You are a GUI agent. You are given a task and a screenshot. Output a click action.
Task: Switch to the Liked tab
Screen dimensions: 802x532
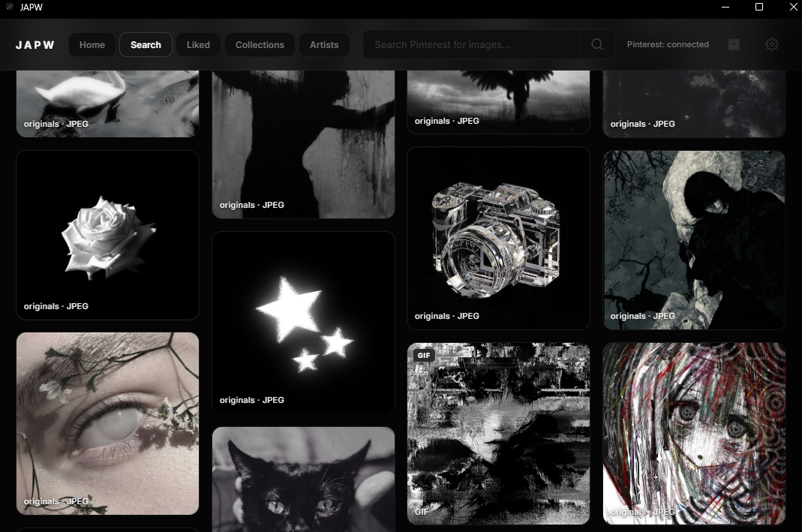(197, 44)
